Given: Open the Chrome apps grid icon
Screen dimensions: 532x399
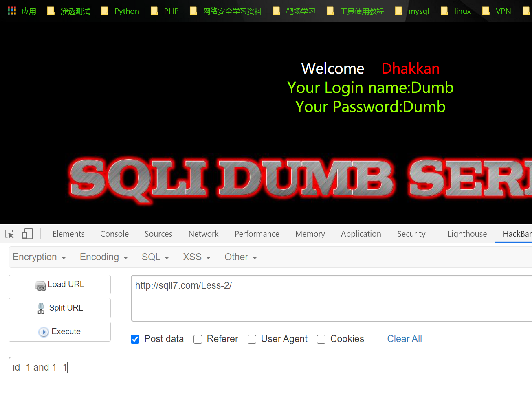Looking at the screenshot, I should point(12,11).
